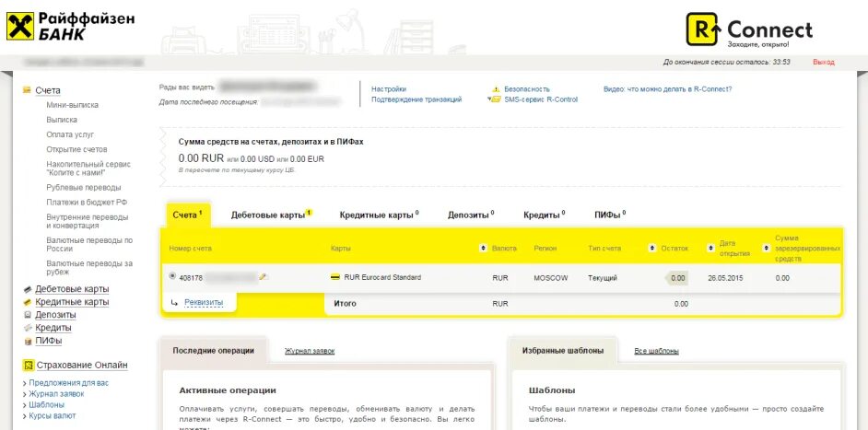Viewport: 868px width, 430px height.
Task: Open the Безопасность link
Action: click(526, 88)
